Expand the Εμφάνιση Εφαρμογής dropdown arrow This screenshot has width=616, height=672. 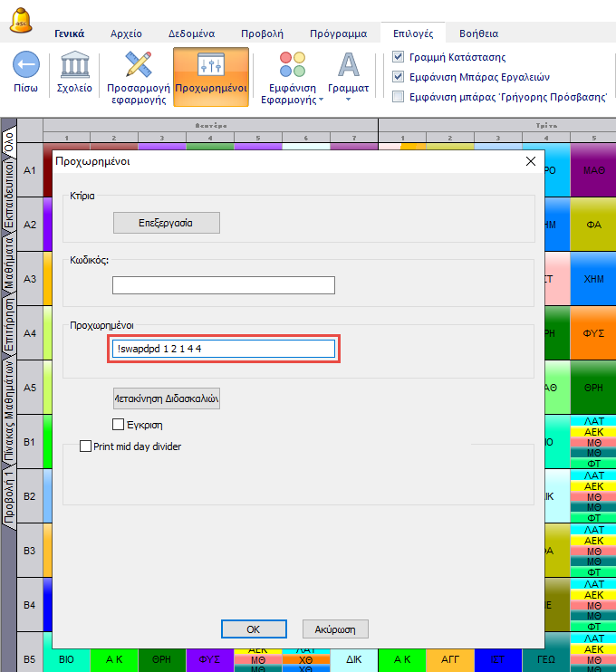322,100
